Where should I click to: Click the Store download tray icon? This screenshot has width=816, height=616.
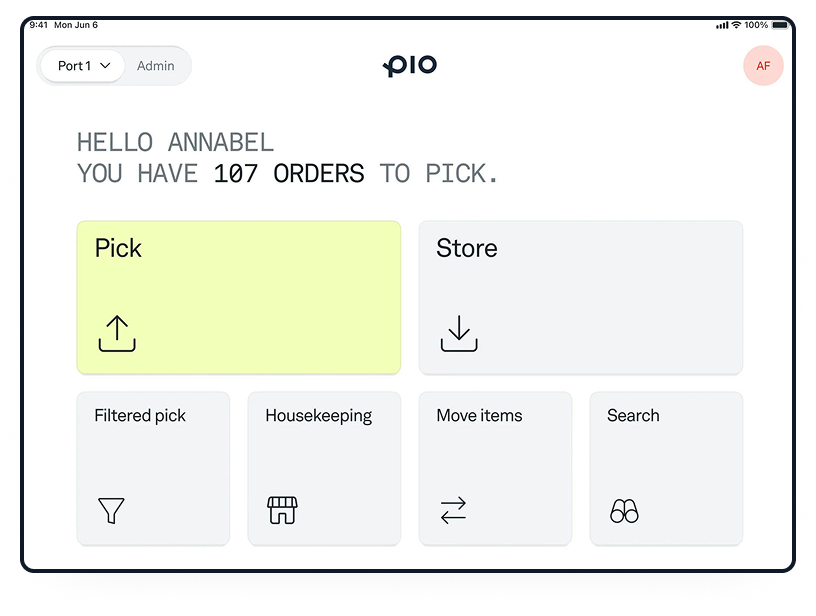point(459,334)
